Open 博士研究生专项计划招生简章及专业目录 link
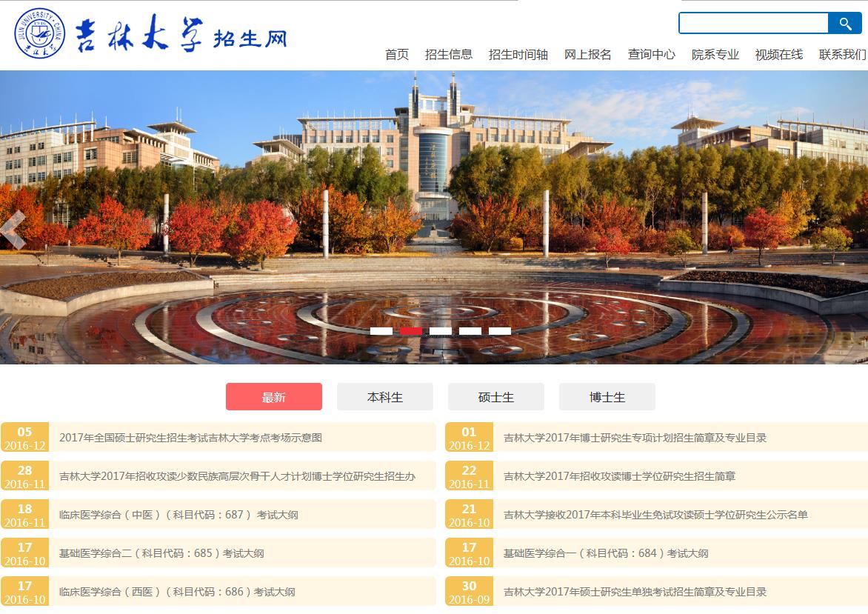 click(635, 438)
